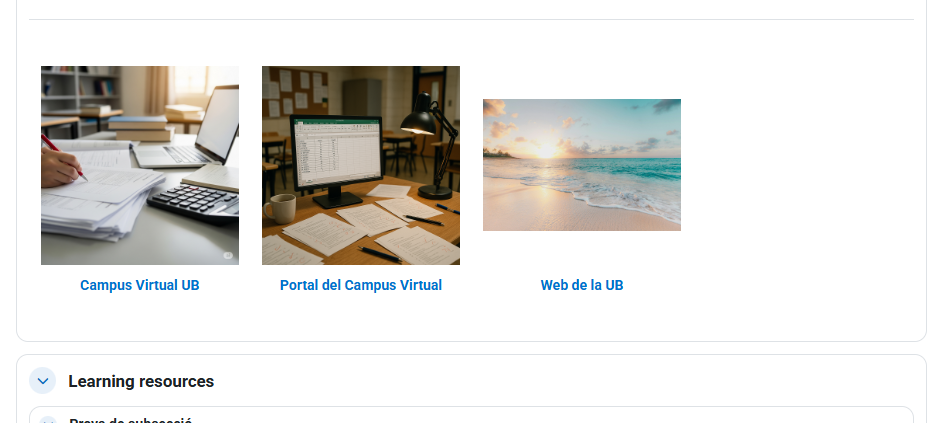Viewport: 952px width, 423px height.
Task: Click the spreadsheet monitor classroom thumbnail
Action: pos(361,165)
